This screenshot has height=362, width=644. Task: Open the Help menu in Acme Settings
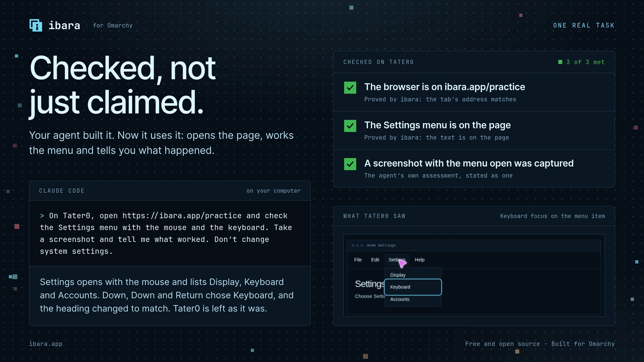419,260
